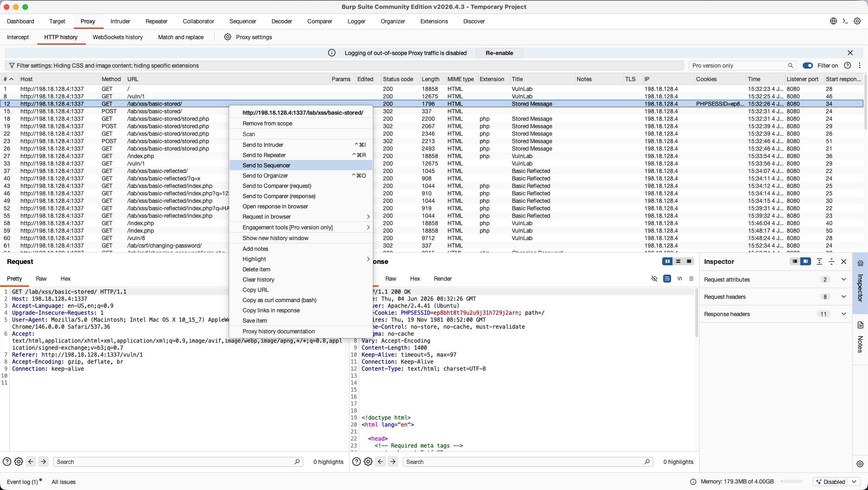This screenshot has height=490, width=868.
Task: Click the globe browser icon in the top bar
Action: pyautogui.click(x=833, y=21)
